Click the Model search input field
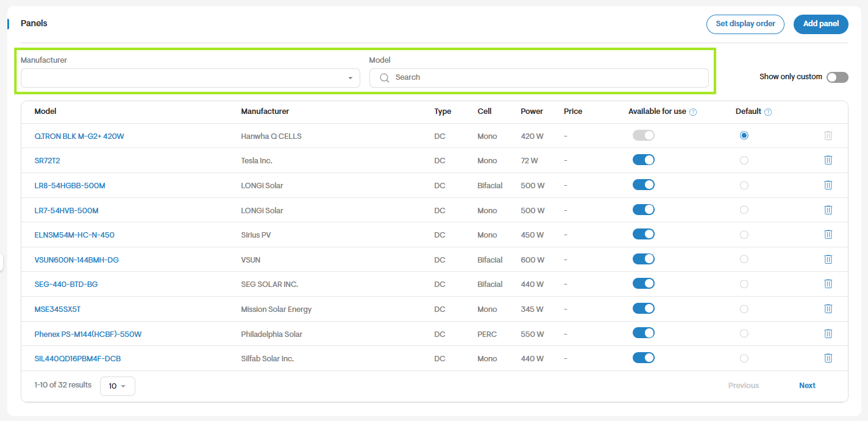The height and width of the screenshot is (421, 868). click(x=539, y=78)
